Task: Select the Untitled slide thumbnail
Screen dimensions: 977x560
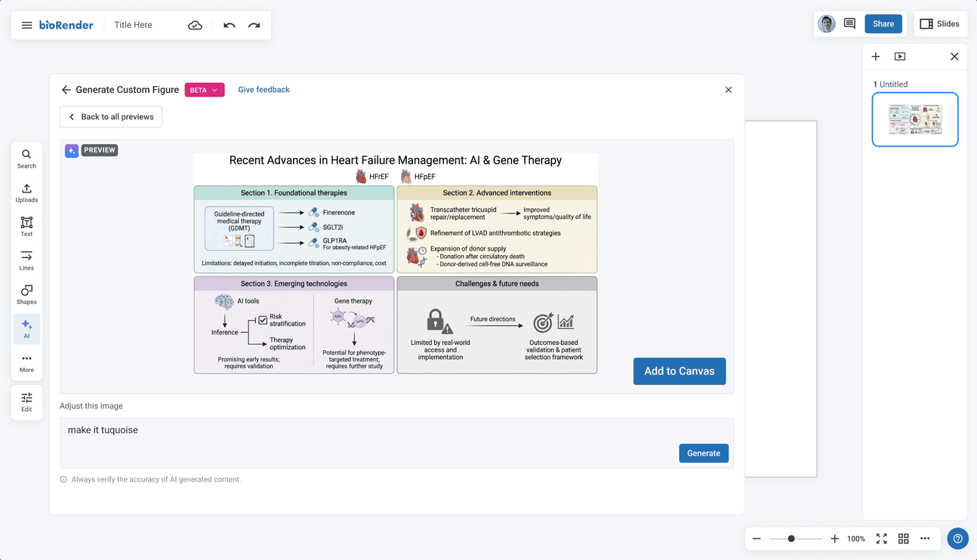Action: click(x=914, y=119)
